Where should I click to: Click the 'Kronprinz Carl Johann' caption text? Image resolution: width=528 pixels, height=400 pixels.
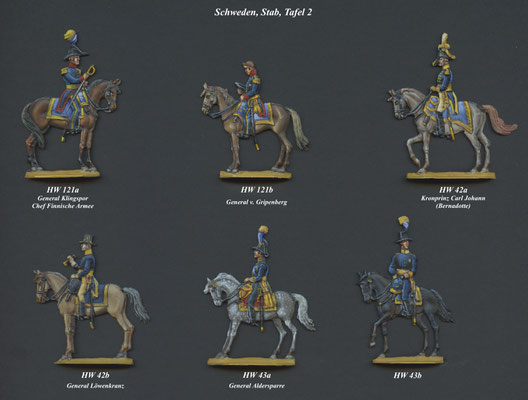[453, 198]
